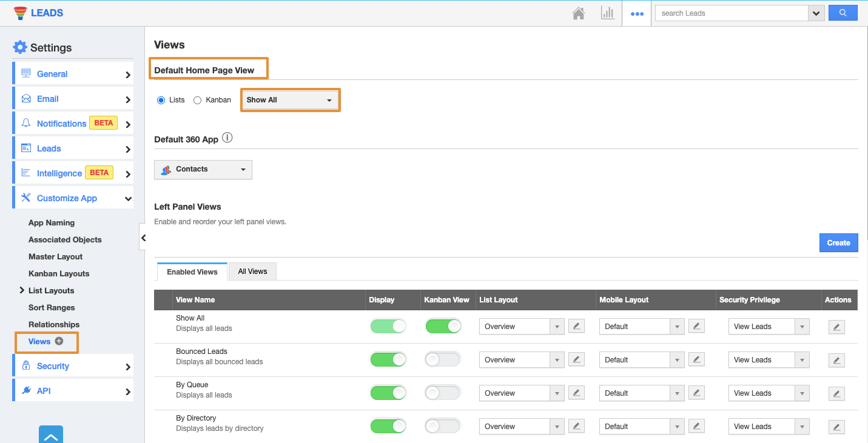Click the blue Create button
Viewport: 868px width, 443px height.
click(838, 243)
